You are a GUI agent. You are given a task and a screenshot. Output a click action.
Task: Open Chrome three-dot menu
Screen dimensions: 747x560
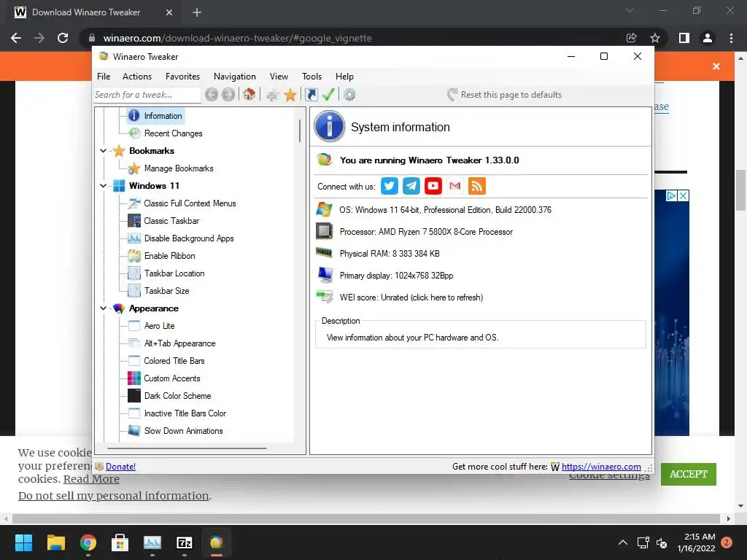click(x=731, y=38)
